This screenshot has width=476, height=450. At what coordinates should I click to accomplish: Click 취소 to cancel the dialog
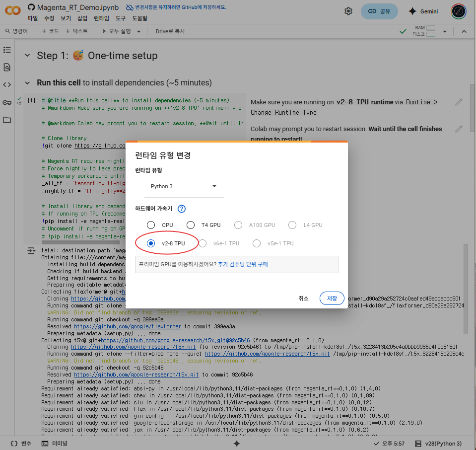[303, 299]
